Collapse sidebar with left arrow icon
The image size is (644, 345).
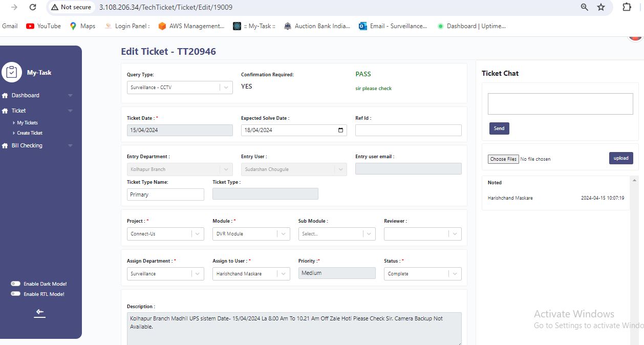coord(40,312)
